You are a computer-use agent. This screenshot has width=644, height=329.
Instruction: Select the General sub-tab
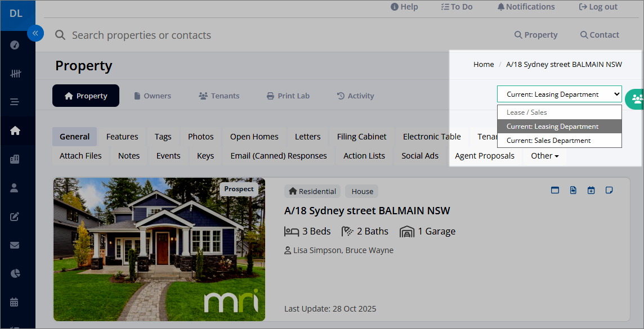[75, 137]
